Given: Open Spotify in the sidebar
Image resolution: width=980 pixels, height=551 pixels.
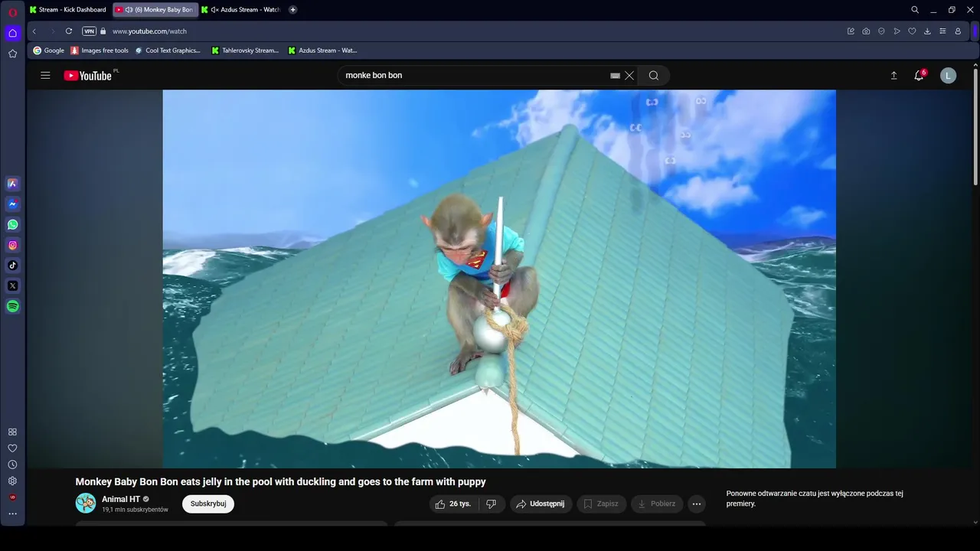Looking at the screenshot, I should pyautogui.click(x=12, y=306).
